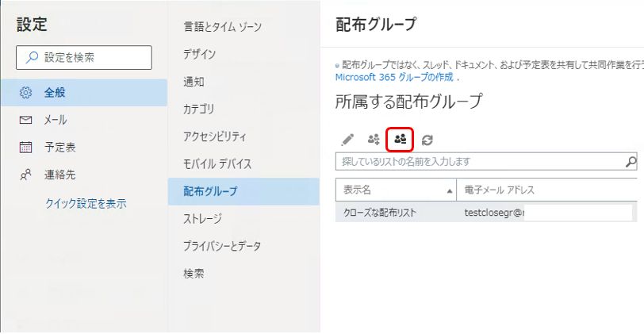Click the magnifier icon in the list search box
Image resolution: width=644 pixels, height=334 pixels.
[631, 162]
